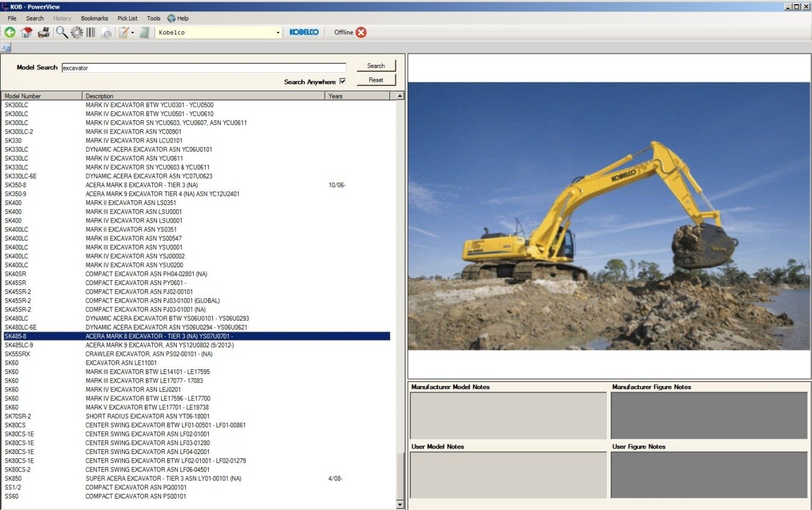
Task: Select the SS60 Compact Excavator row
Action: (x=196, y=497)
